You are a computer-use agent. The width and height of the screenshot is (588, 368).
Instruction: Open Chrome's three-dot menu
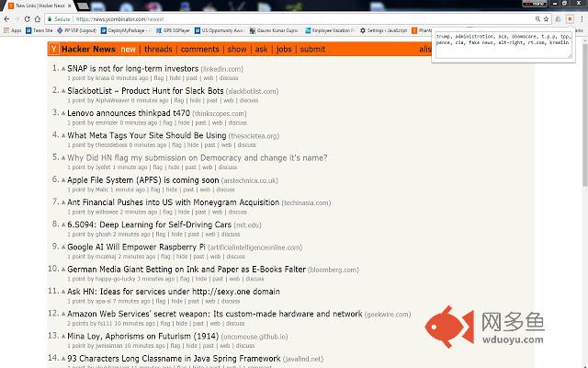pyautogui.click(x=582, y=18)
